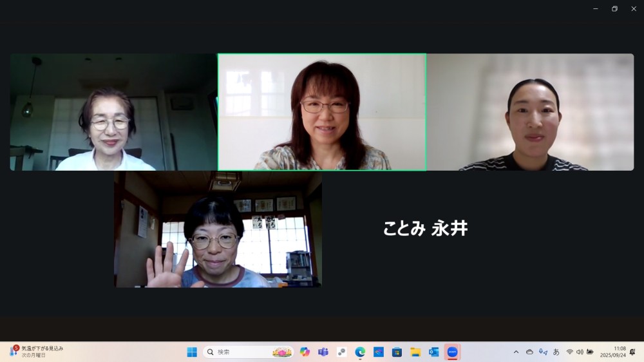644x362 pixels.
Task: Select the ことみ 永井 participant tile
Action: tap(425, 229)
